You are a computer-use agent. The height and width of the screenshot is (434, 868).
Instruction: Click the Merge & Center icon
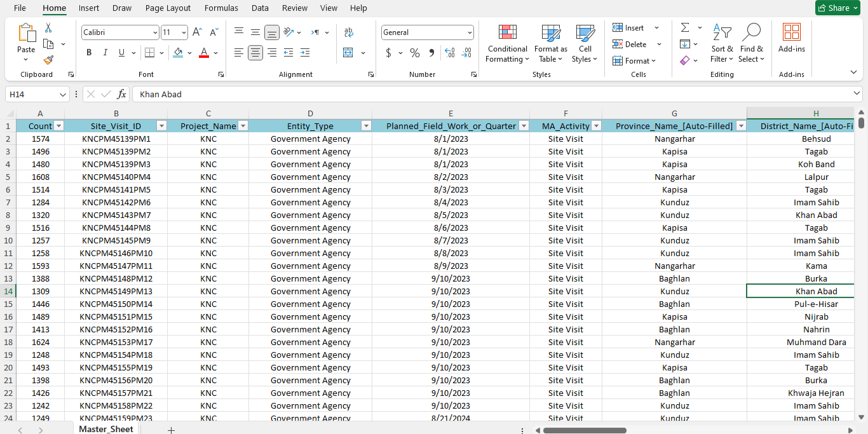click(x=348, y=53)
